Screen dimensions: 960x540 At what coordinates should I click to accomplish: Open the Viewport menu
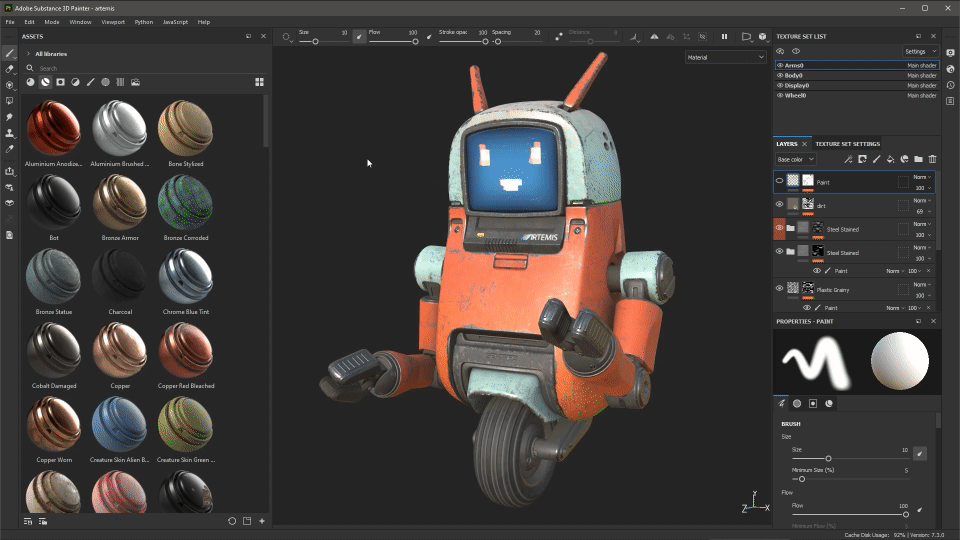point(113,21)
